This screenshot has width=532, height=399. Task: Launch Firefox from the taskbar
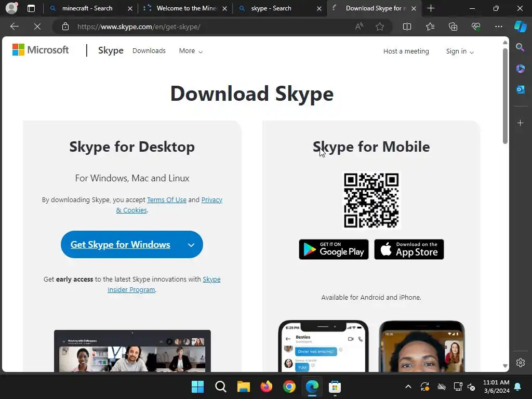(267, 387)
